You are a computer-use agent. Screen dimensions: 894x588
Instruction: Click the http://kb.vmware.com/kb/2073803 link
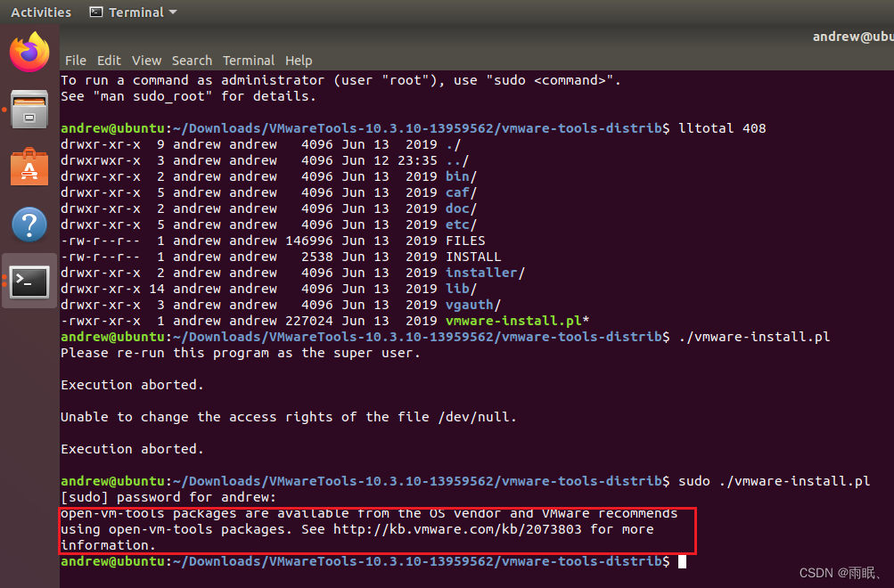coord(457,529)
